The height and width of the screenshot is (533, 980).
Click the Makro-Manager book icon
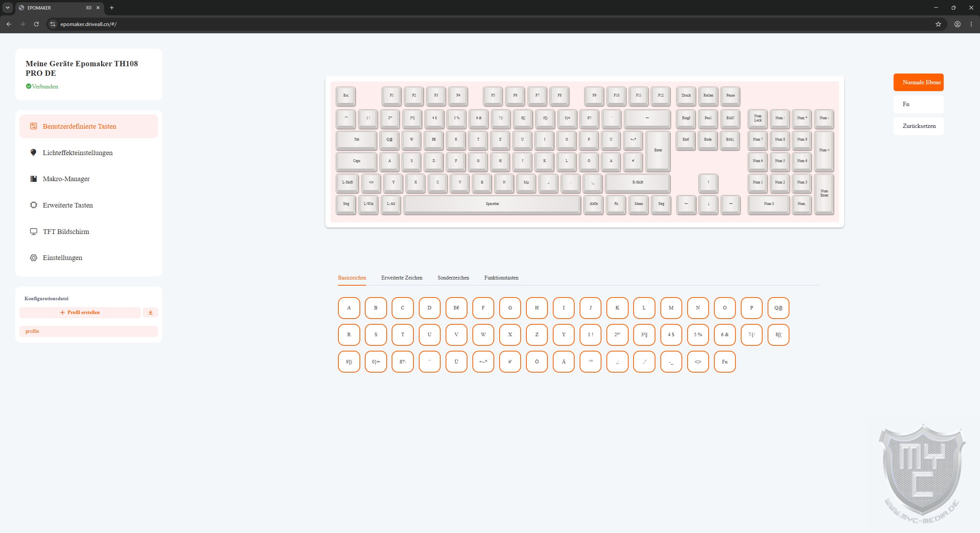point(34,179)
